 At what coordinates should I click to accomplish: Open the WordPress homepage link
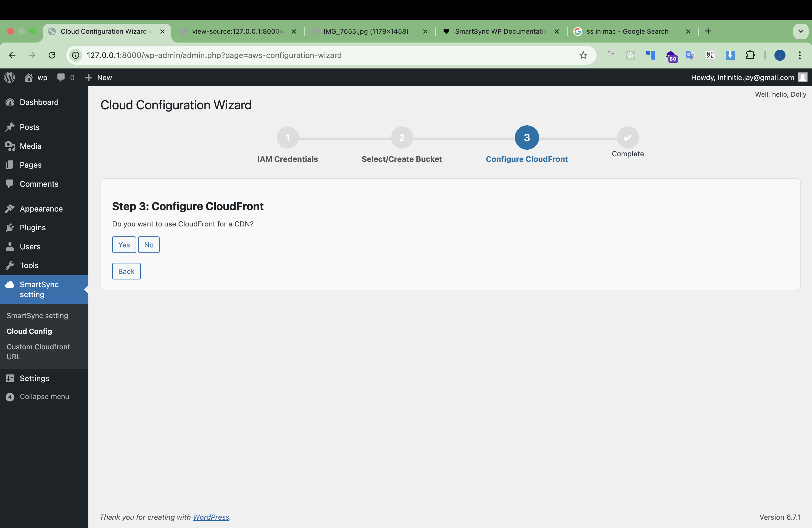tap(211, 517)
